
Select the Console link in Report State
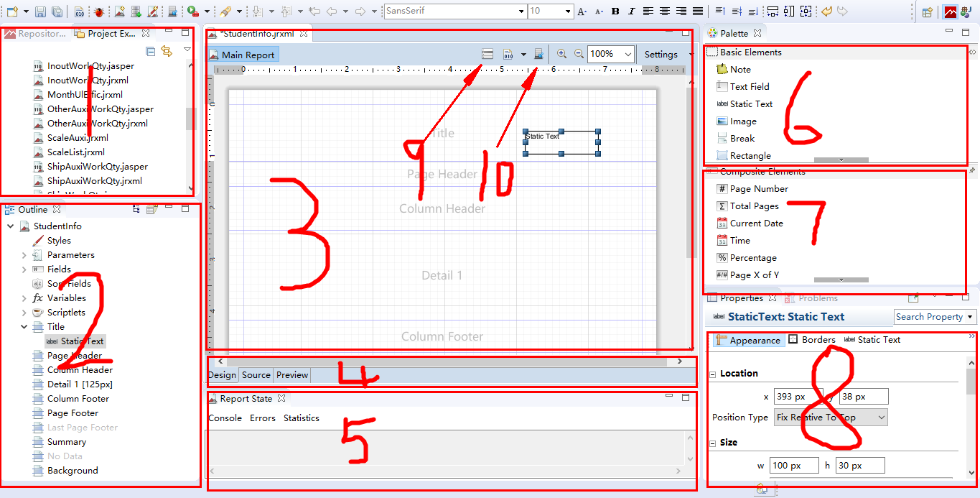tap(225, 418)
